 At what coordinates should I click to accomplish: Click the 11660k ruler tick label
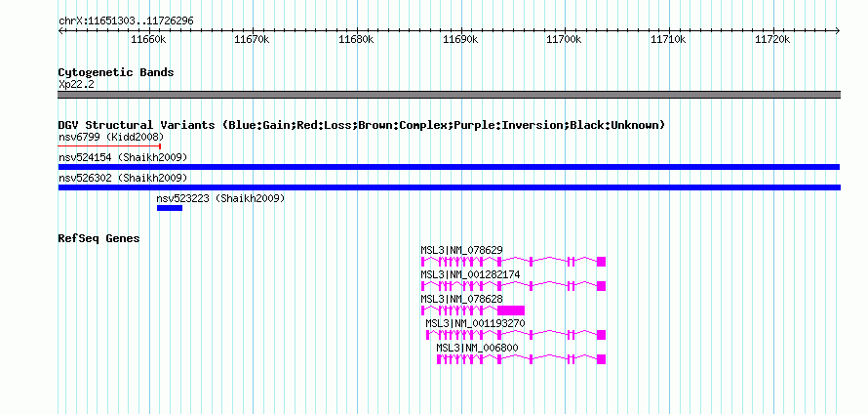[x=148, y=39]
